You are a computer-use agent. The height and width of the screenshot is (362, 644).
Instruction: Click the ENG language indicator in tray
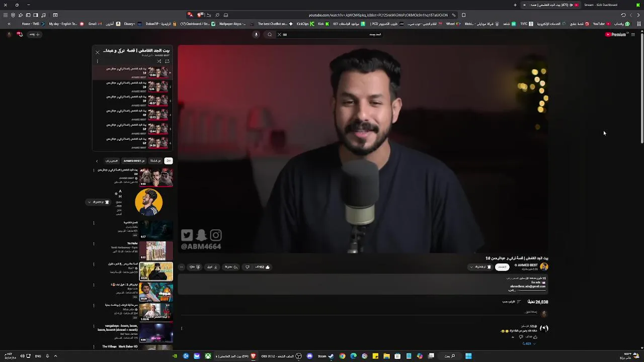click(38, 356)
